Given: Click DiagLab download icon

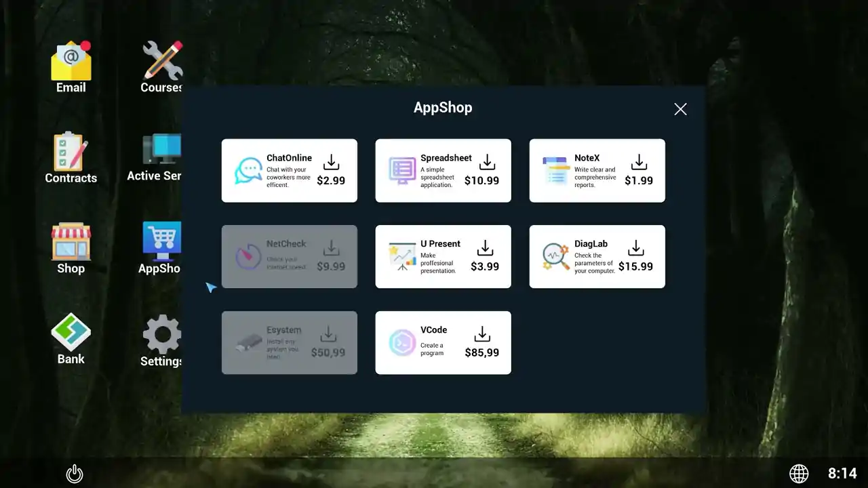Looking at the screenshot, I should tap(636, 248).
